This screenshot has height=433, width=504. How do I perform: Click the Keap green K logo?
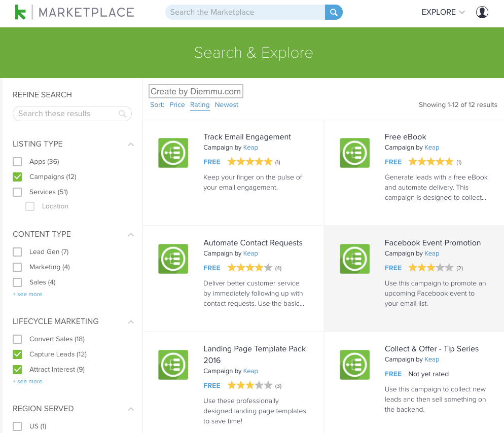point(20,12)
